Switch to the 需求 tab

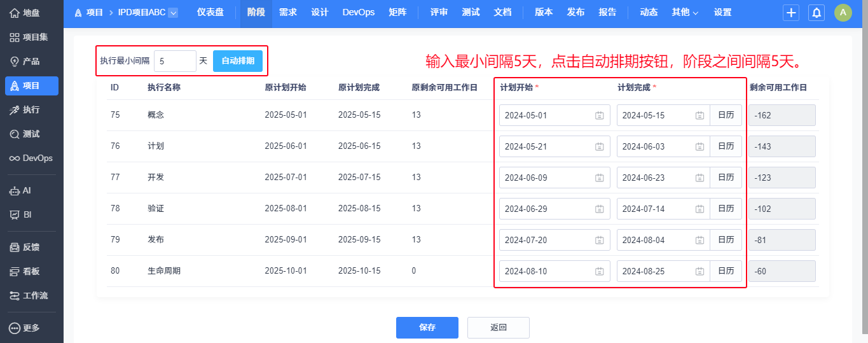[x=288, y=12]
